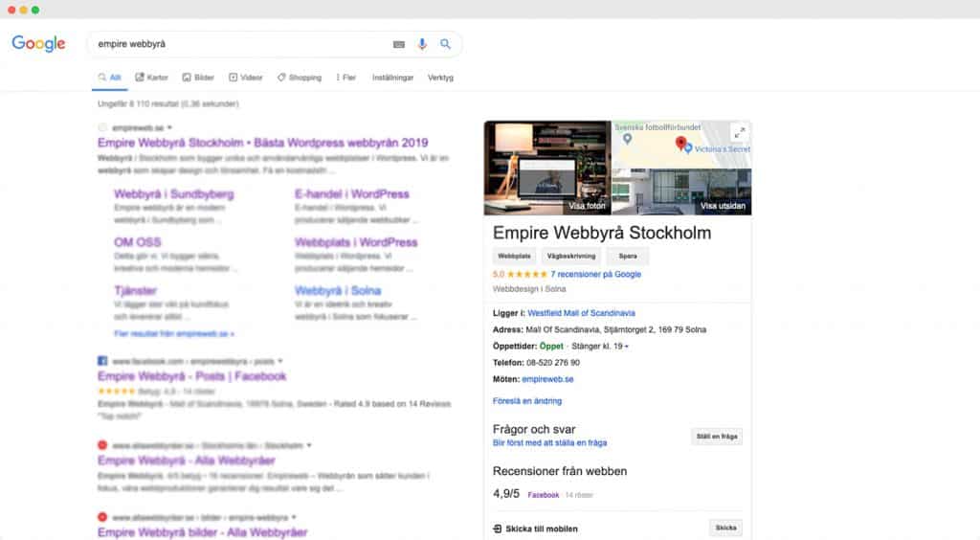Click Facebook favicon of Posts result
The height and width of the screenshot is (540, 980).
102,361
